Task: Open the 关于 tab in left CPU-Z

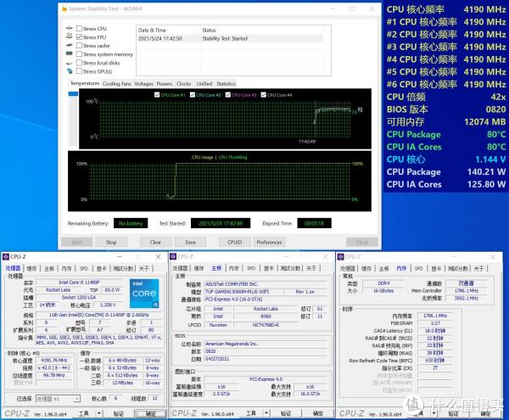Action: coord(144,268)
